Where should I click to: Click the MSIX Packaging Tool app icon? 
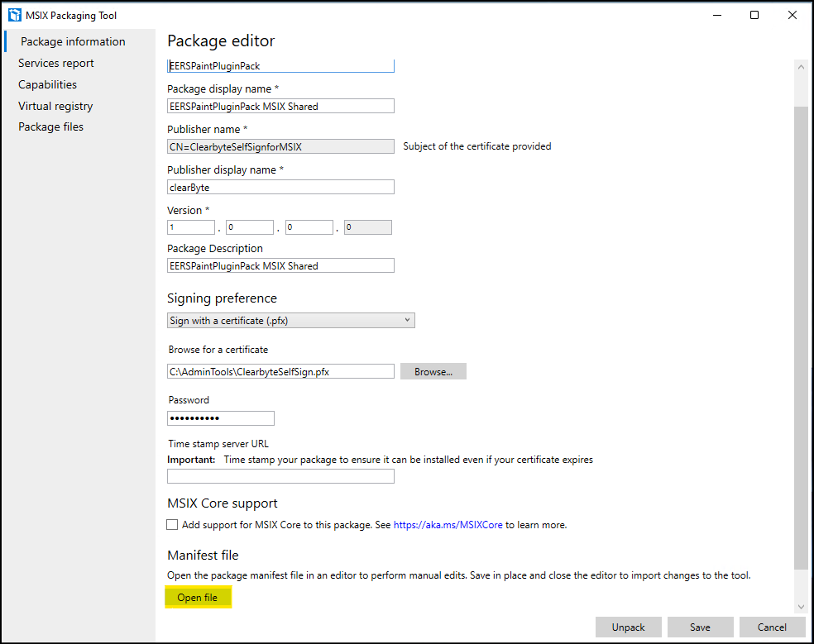click(x=14, y=15)
